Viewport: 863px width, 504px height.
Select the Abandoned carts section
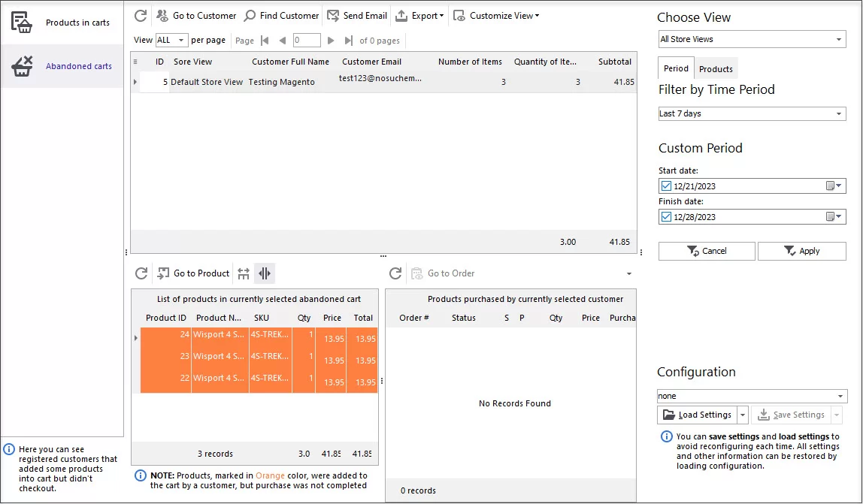point(62,66)
